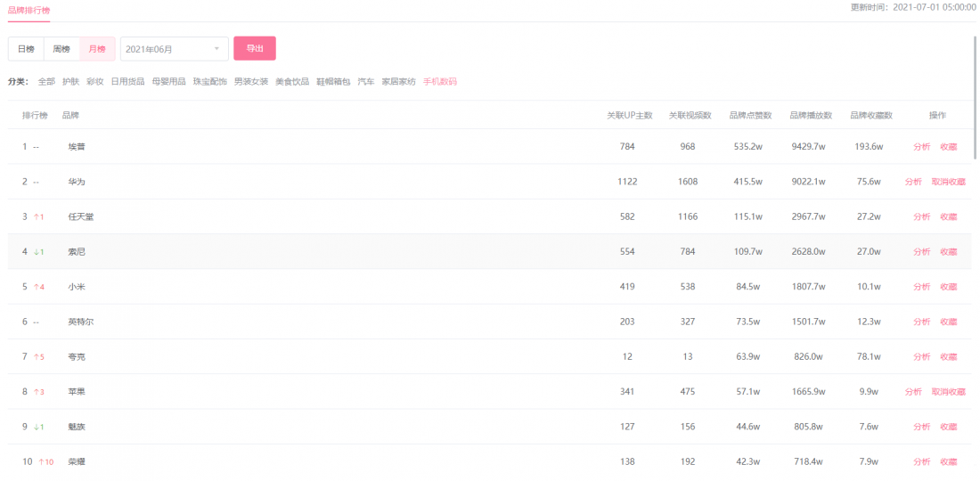The width and height of the screenshot is (980, 481).
Task: Filter by 彩妆 category
Action: click(x=95, y=82)
